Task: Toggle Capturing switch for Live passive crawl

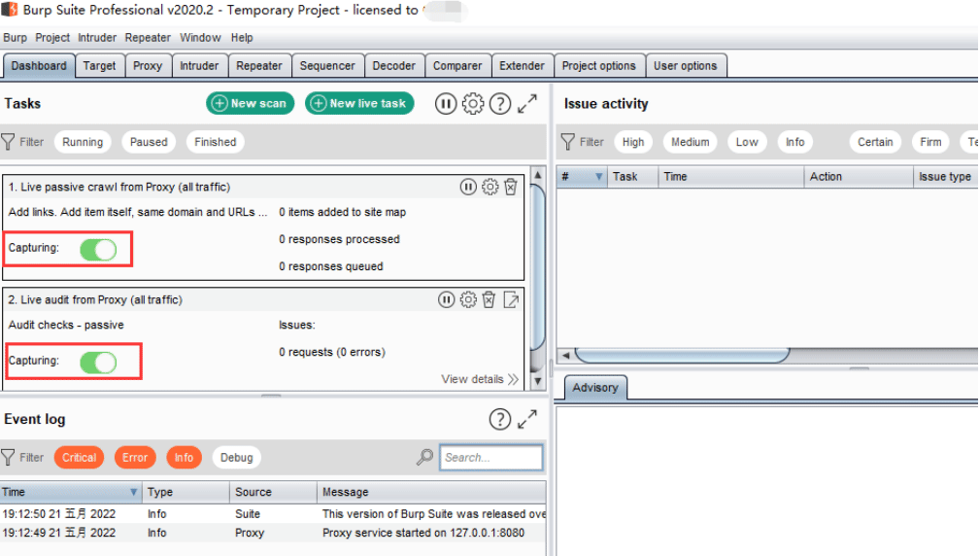Action: point(98,250)
